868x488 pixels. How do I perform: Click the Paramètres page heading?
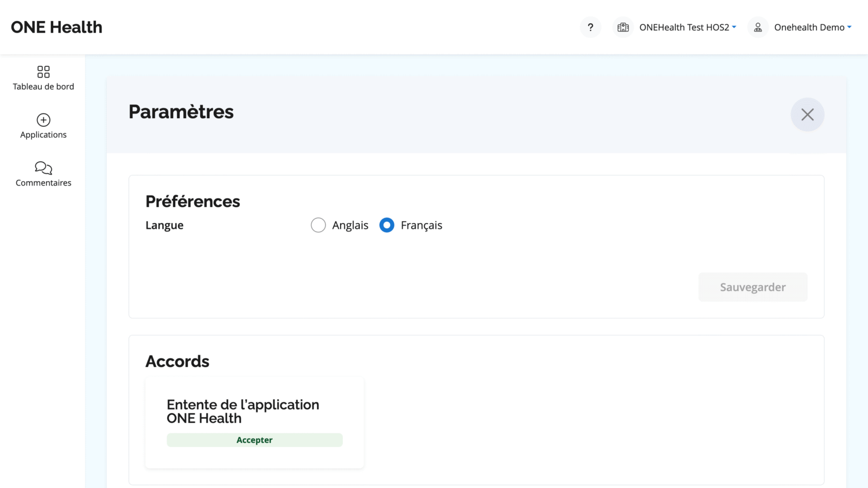tap(181, 112)
